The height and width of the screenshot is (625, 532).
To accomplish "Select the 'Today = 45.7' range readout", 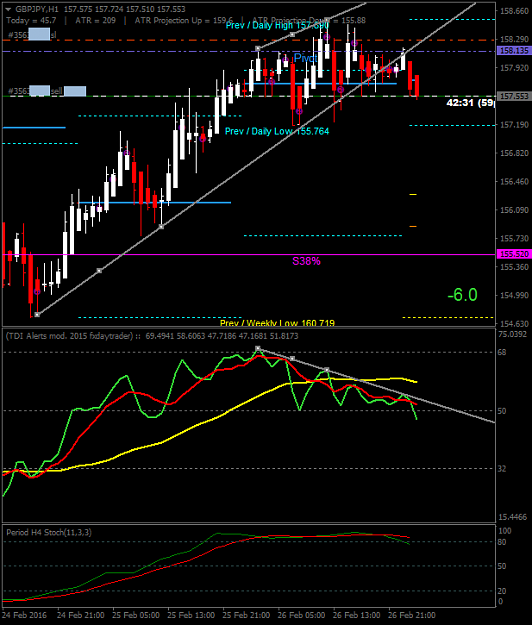I will 31,20.
